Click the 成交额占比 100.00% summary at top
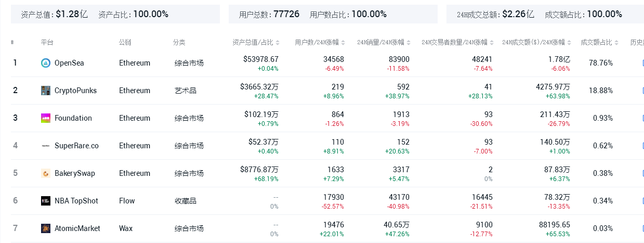 click(x=583, y=15)
